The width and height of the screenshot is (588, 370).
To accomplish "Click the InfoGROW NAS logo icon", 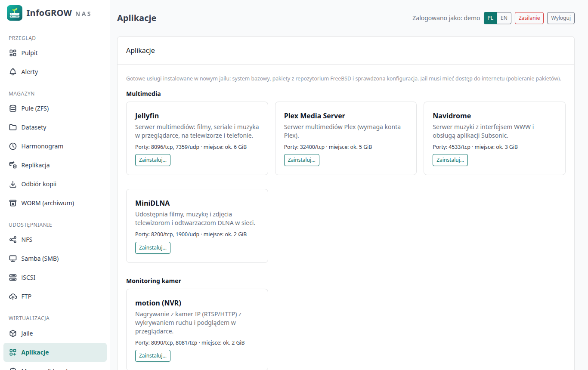I will point(15,13).
